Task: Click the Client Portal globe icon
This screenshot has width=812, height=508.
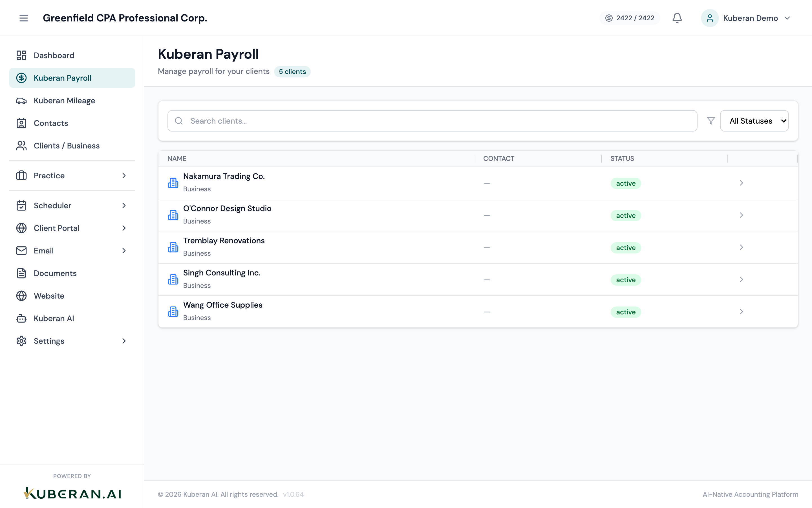Action: point(21,228)
